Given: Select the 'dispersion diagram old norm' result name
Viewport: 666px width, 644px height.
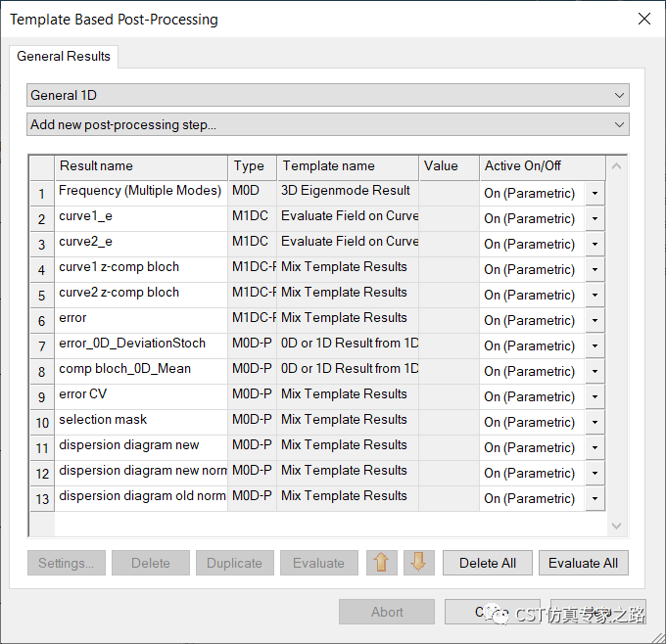Looking at the screenshot, I should tap(141, 499).
